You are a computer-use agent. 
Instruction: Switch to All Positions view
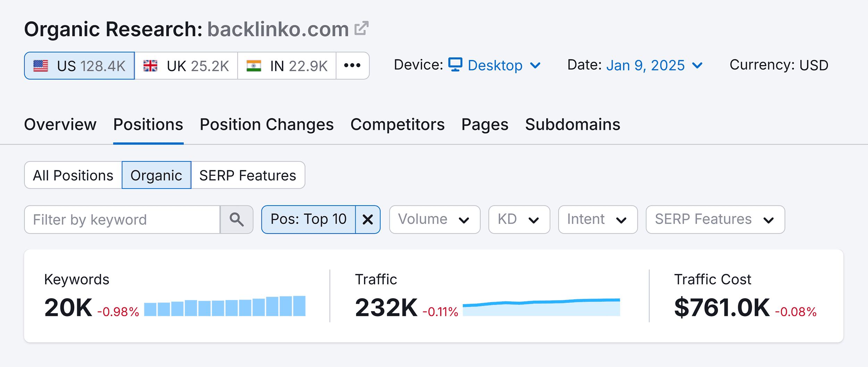pyautogui.click(x=73, y=175)
